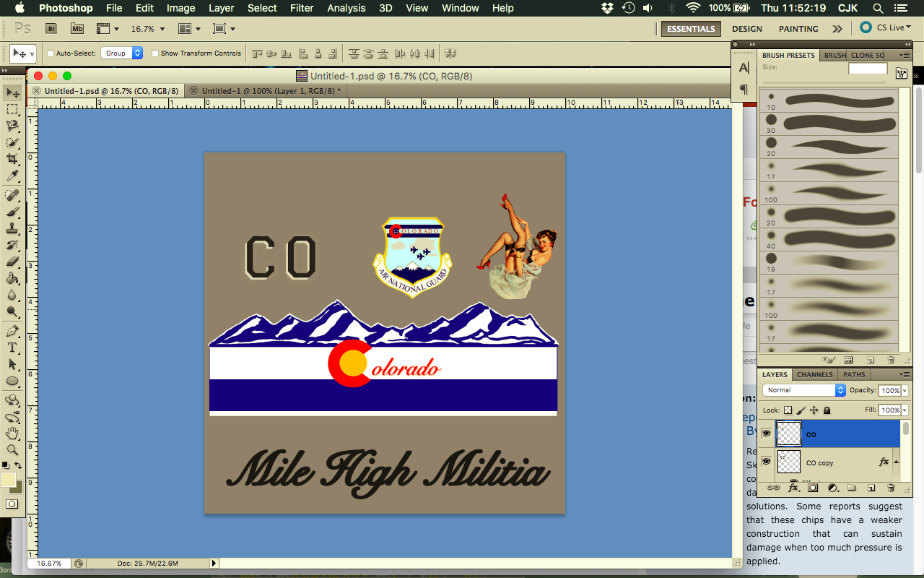Select the Eraser tool
The width and height of the screenshot is (924, 578).
coord(13,262)
